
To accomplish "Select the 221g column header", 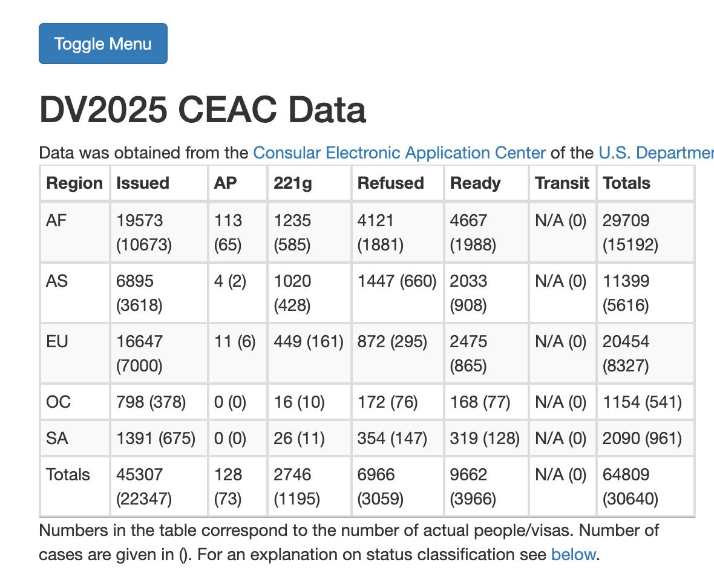I will [x=293, y=183].
